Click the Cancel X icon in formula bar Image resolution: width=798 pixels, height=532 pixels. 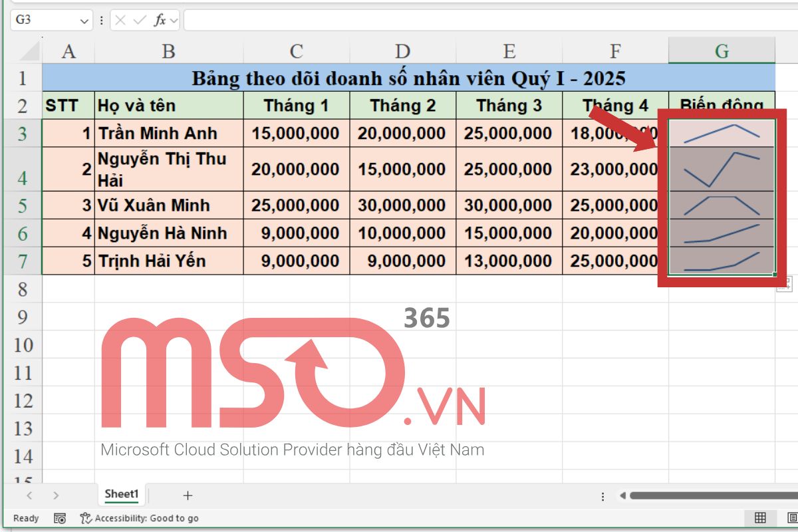click(120, 20)
